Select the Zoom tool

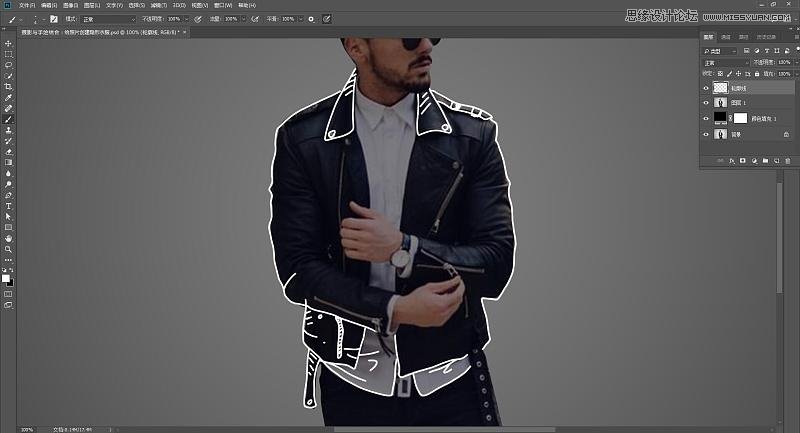click(8, 249)
